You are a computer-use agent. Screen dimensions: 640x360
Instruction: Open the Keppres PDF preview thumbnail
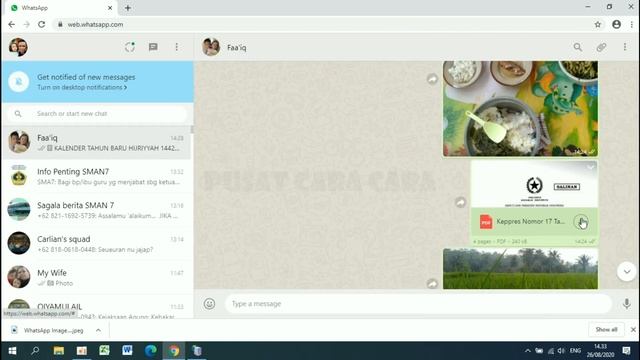(534, 185)
